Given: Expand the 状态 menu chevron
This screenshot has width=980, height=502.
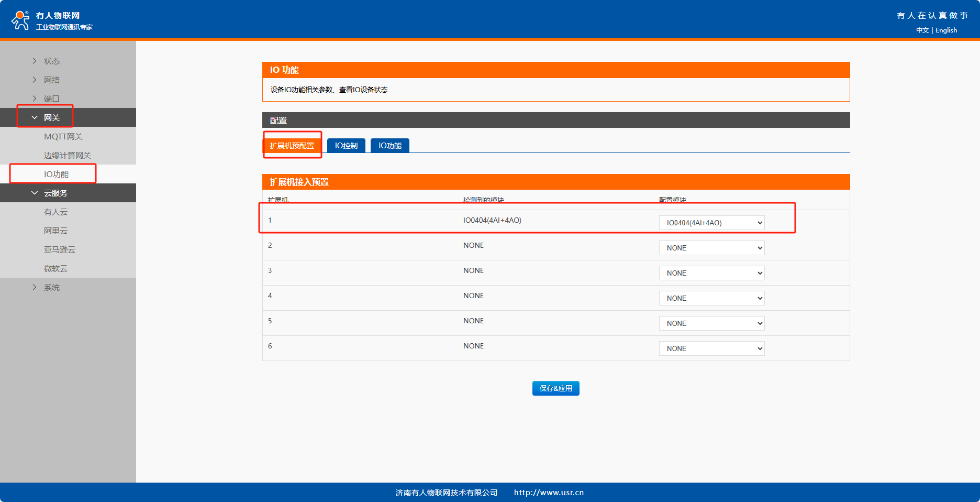Looking at the screenshot, I should coord(35,61).
